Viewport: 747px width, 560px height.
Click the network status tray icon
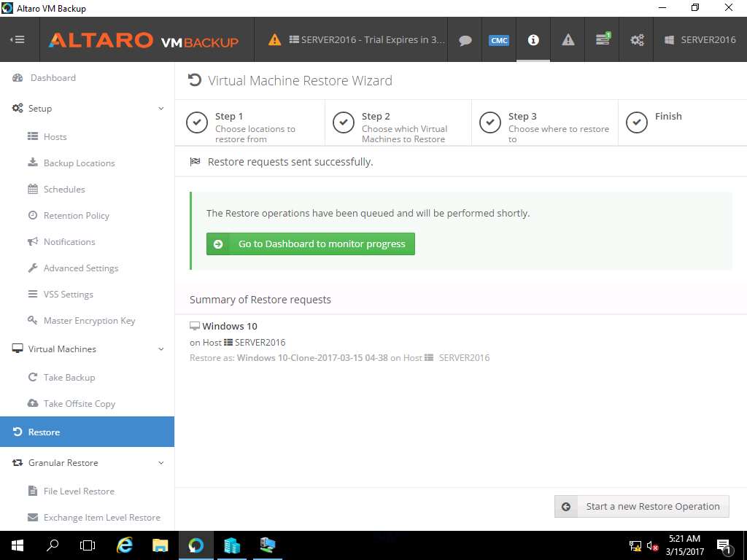coord(635,546)
